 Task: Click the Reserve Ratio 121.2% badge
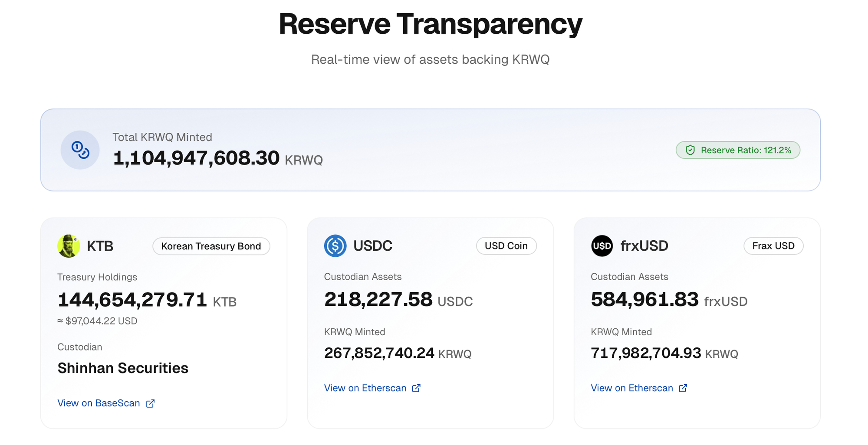738,150
